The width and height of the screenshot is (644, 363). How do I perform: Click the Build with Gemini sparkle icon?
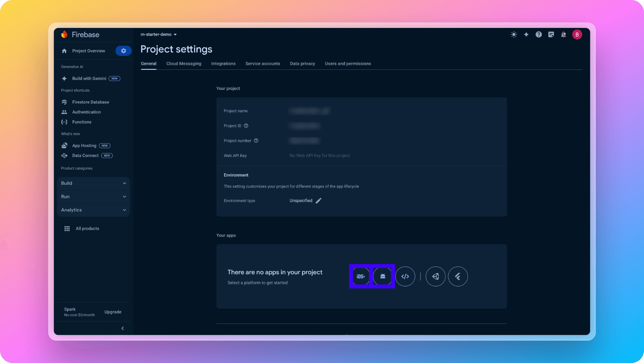[64, 79]
